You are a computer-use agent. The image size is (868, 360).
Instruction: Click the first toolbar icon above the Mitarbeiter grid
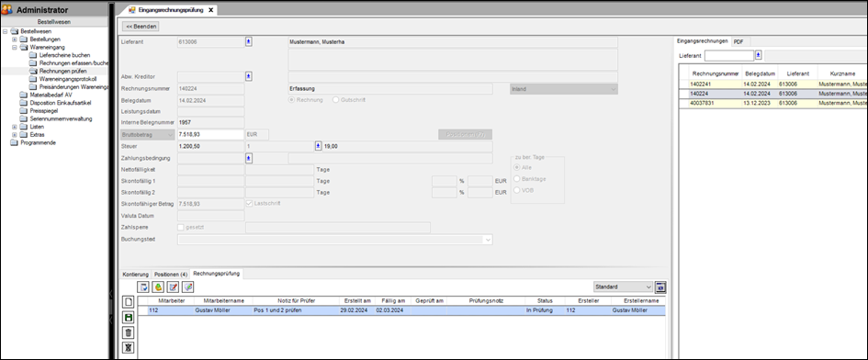tap(142, 287)
